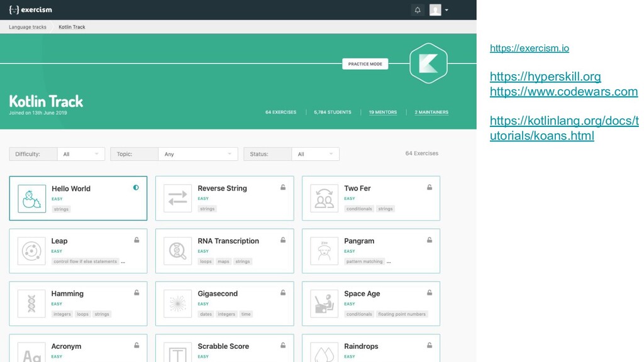
Task: Open the RNA Transcription exercise title
Action: tap(228, 241)
